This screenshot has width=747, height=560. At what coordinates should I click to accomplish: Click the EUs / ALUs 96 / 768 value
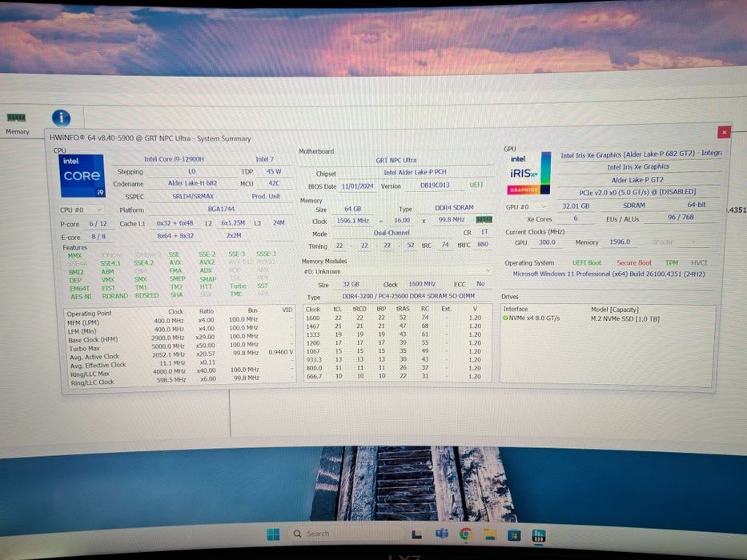click(x=681, y=217)
